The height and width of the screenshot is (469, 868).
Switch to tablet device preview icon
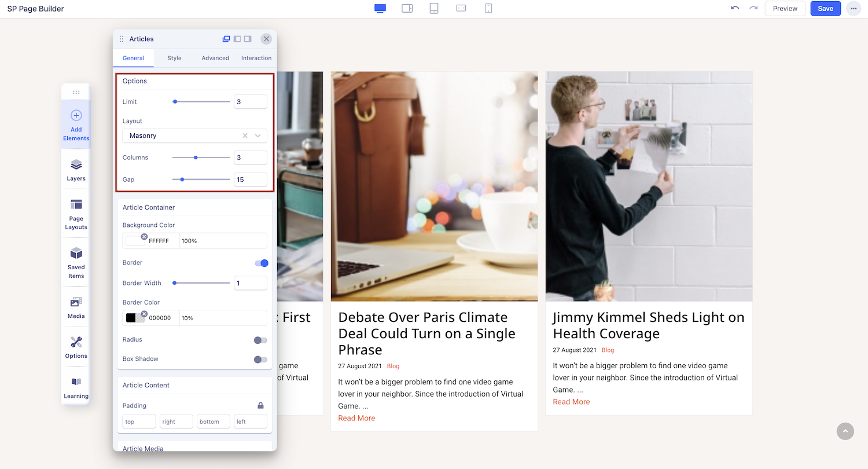434,8
